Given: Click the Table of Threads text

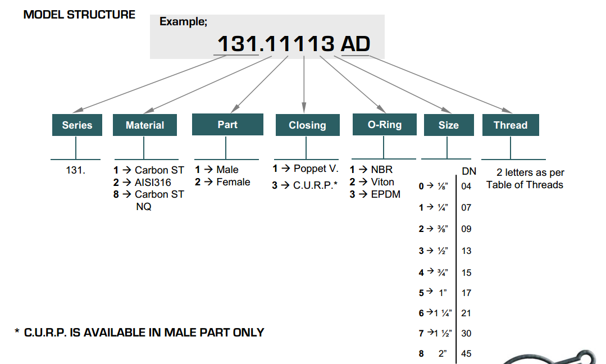Looking at the screenshot, I should tap(525, 185).
